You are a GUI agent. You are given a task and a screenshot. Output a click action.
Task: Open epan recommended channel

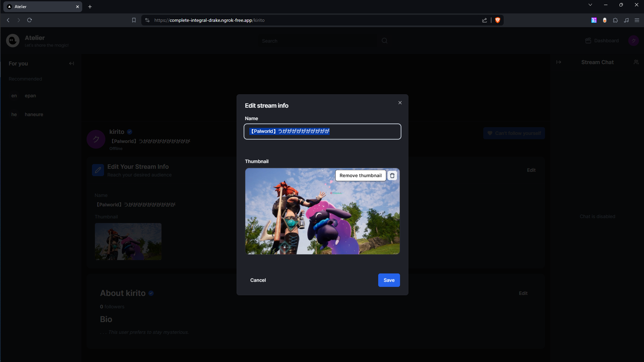(x=40, y=96)
